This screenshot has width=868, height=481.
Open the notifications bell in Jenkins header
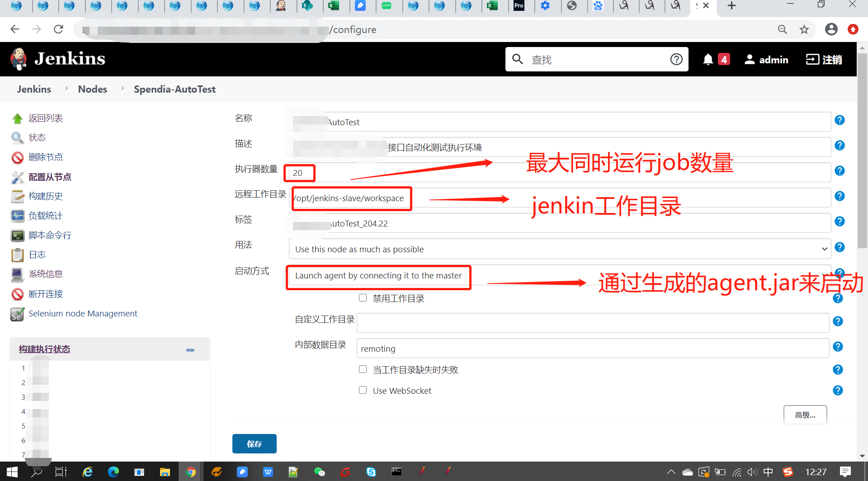click(708, 60)
